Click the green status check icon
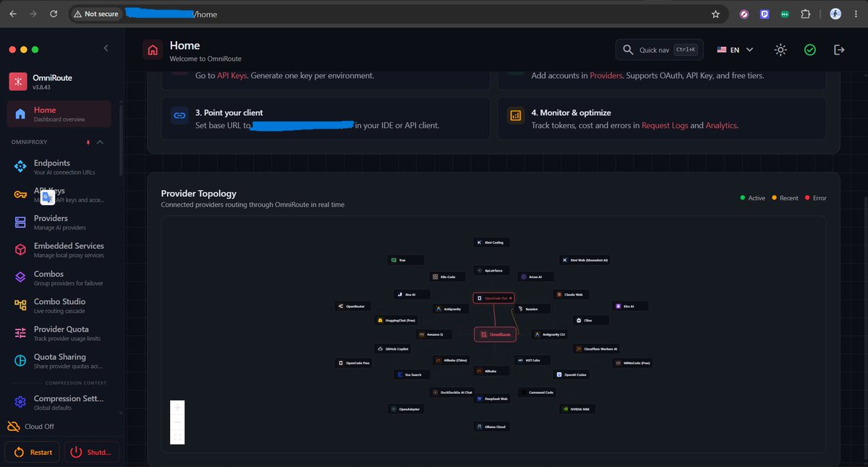Image resolution: width=868 pixels, height=467 pixels. point(810,50)
